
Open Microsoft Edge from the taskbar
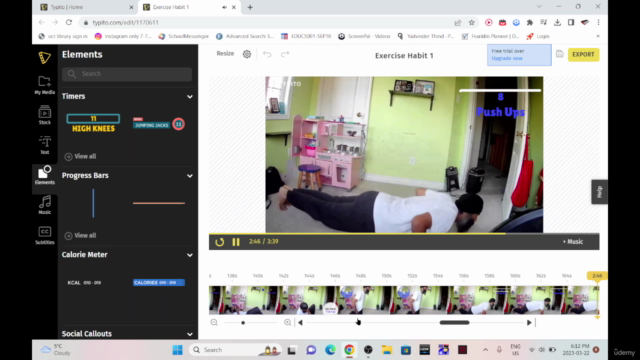(330, 350)
